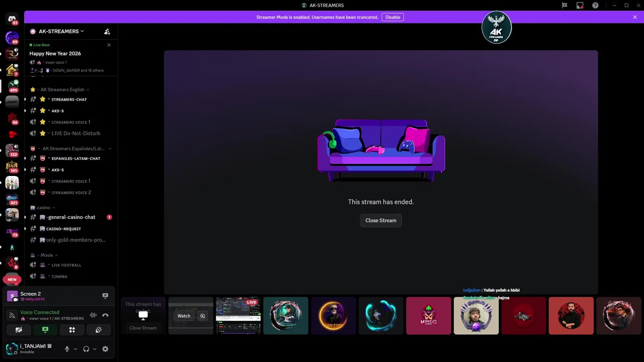
Task: Pop out stream icon next to Watch
Action: pyautogui.click(x=203, y=316)
